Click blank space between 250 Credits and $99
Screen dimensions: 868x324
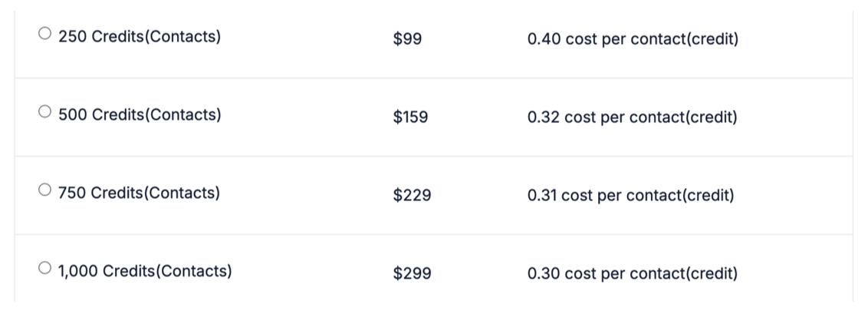pyautogui.click(x=307, y=37)
